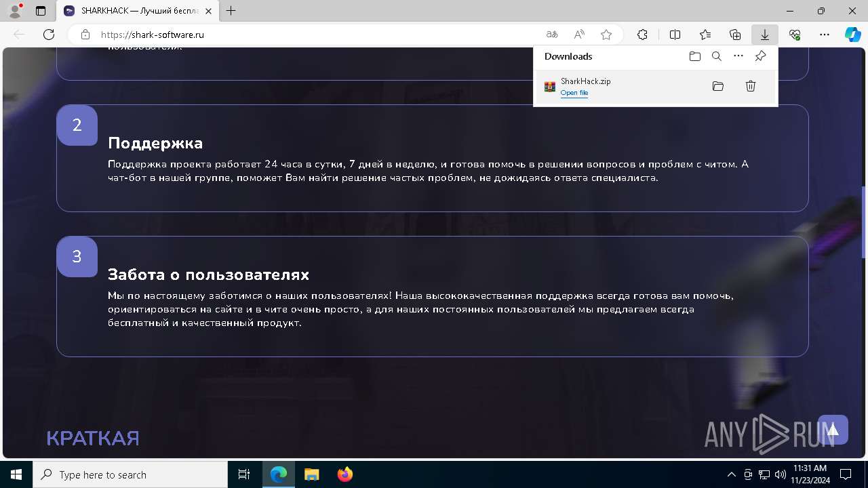Open Task View on taskbar
Screen dimensions: 868x488
[x=244, y=474]
